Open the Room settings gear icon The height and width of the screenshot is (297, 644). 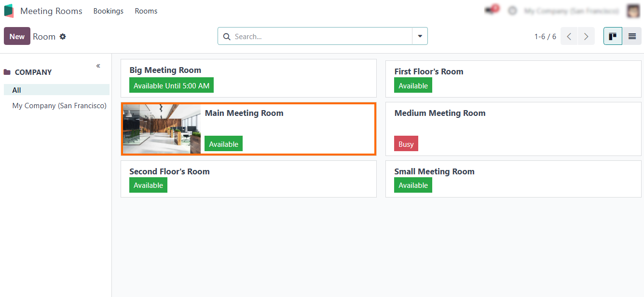(63, 37)
